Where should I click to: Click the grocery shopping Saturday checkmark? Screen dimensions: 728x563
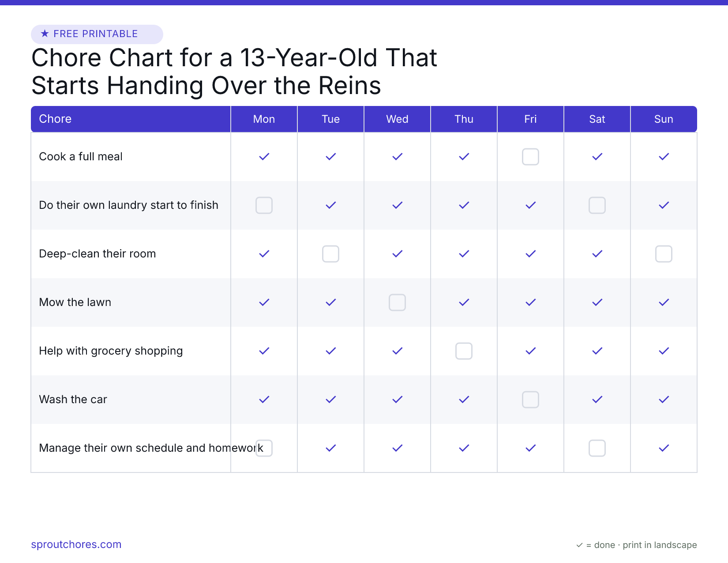click(597, 351)
